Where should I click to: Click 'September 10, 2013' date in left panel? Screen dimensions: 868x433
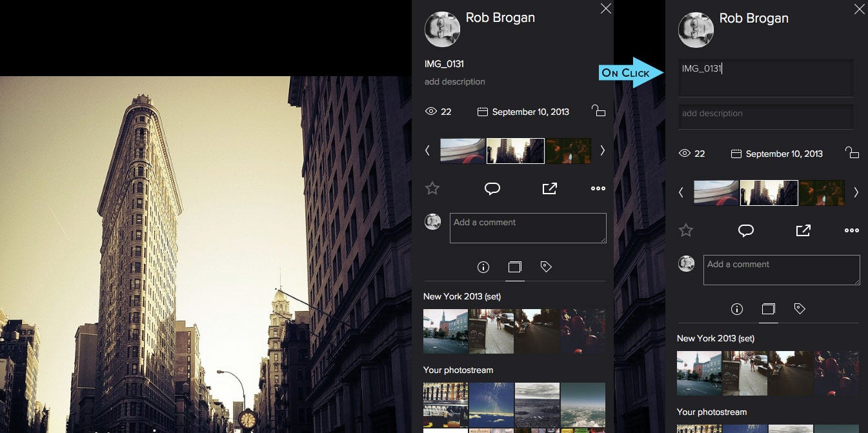coord(530,112)
